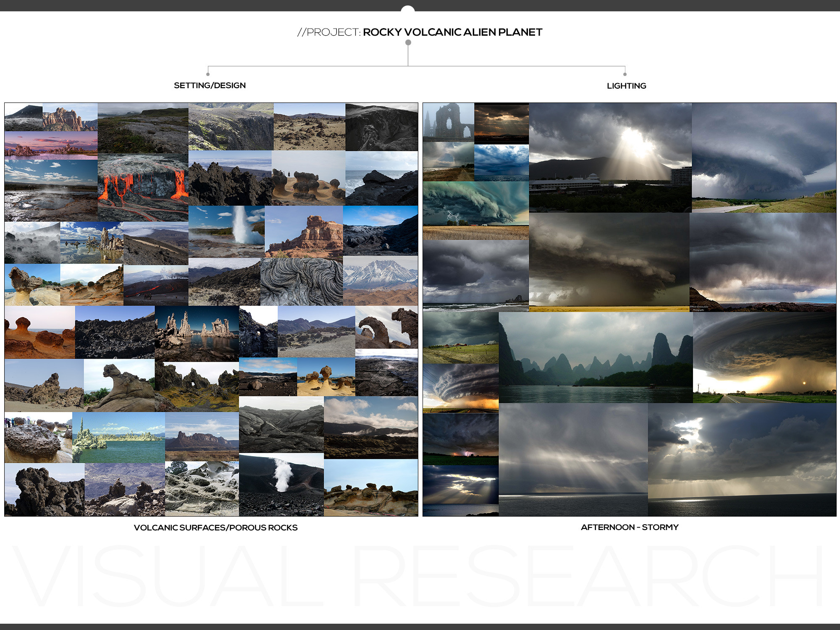Click the ROCKY VOLCANIC ALIEN PLANET project title
The image size is (840, 630).
(452, 32)
